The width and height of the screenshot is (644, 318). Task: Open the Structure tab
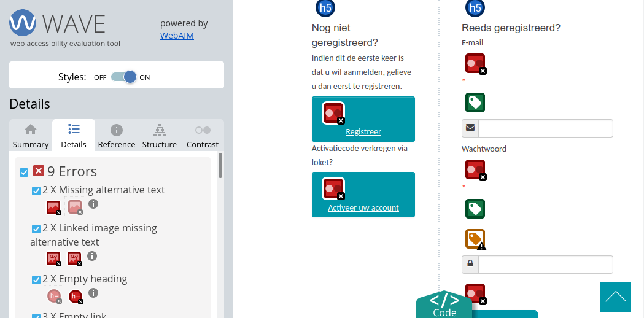160,136
